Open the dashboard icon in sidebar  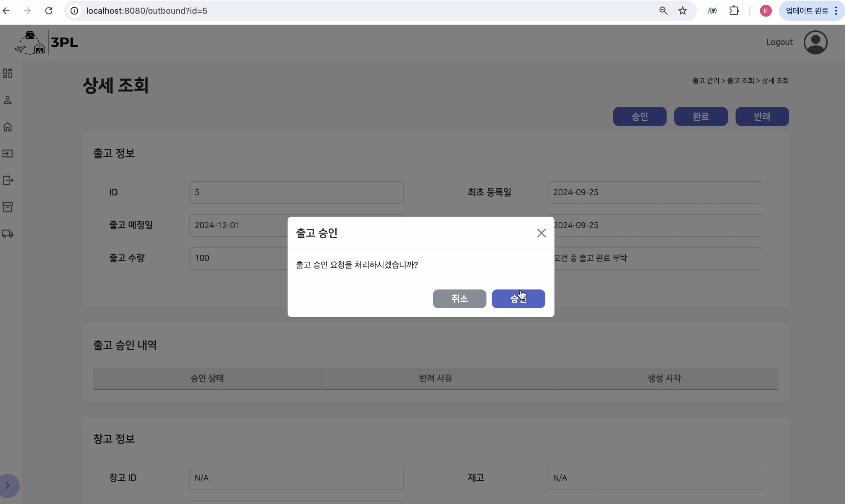[7, 73]
